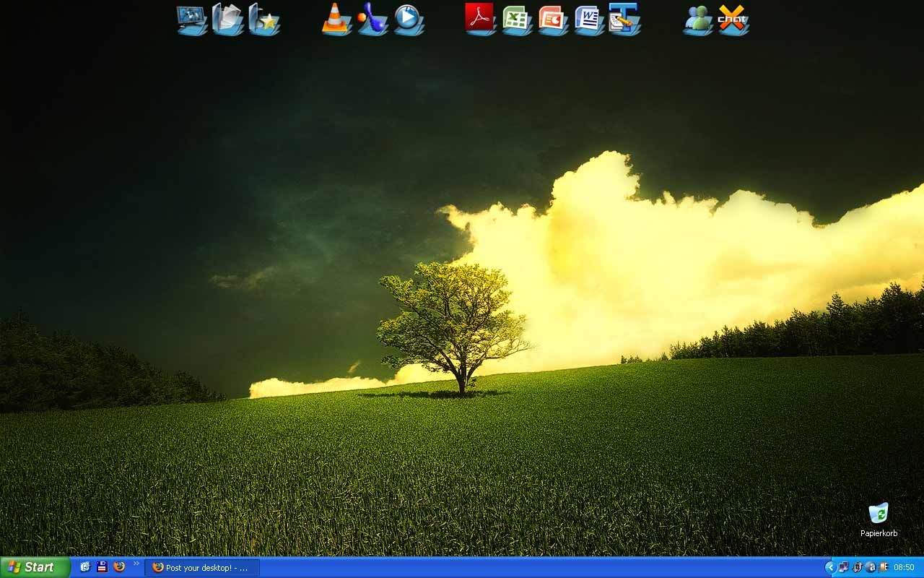Open Adobe Reader from the dock
924x578 pixels.
tap(481, 20)
